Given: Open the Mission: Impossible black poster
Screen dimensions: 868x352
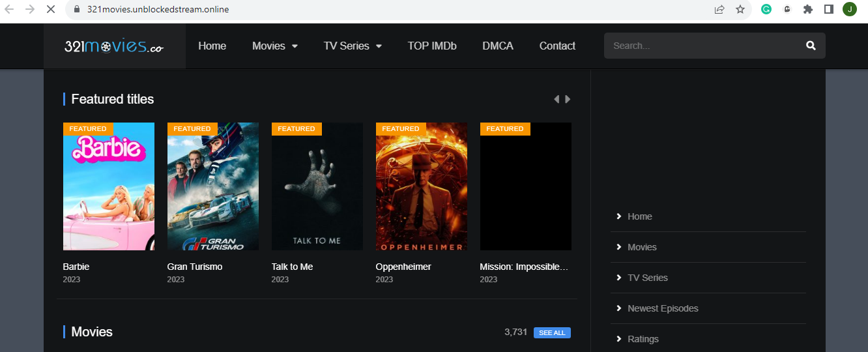Looking at the screenshot, I should (526, 186).
